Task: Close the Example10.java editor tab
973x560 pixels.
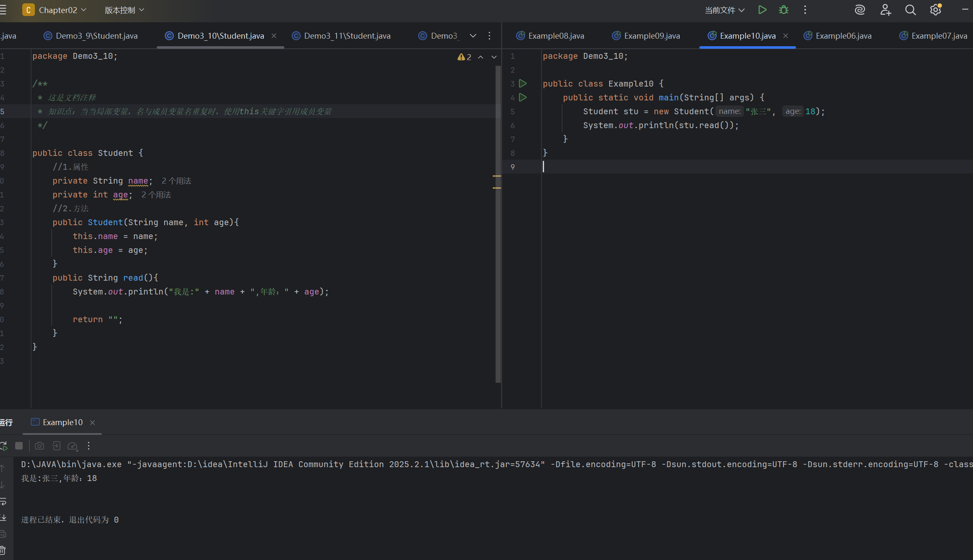Action: pos(786,36)
